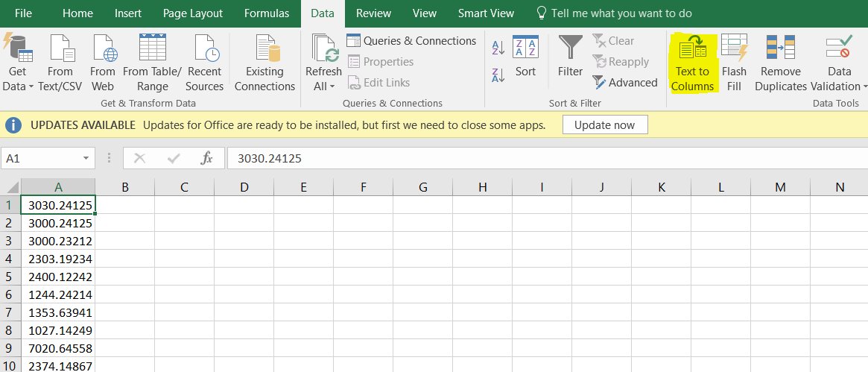Switch to the View tab

coord(425,13)
